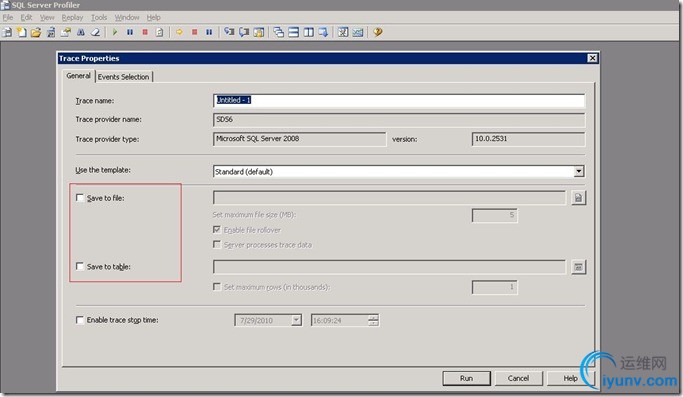Open trace file with the folder icon

pos(36,32)
